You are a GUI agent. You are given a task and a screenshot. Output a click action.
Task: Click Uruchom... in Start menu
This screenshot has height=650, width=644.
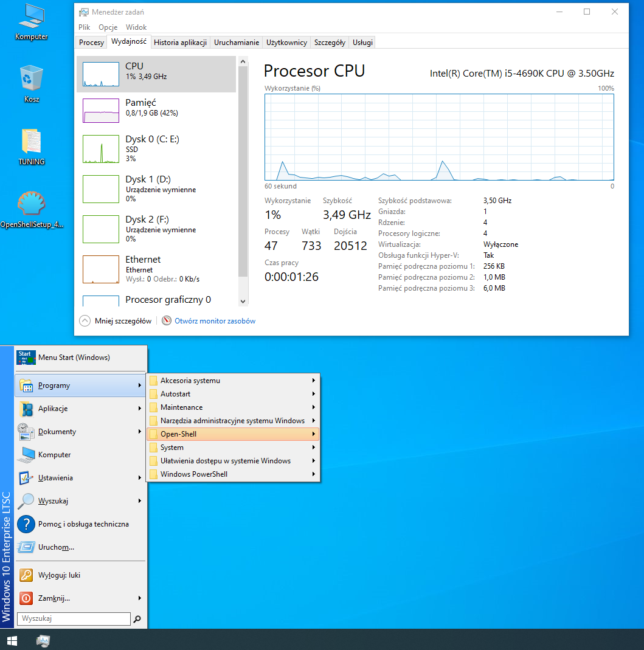click(x=81, y=547)
